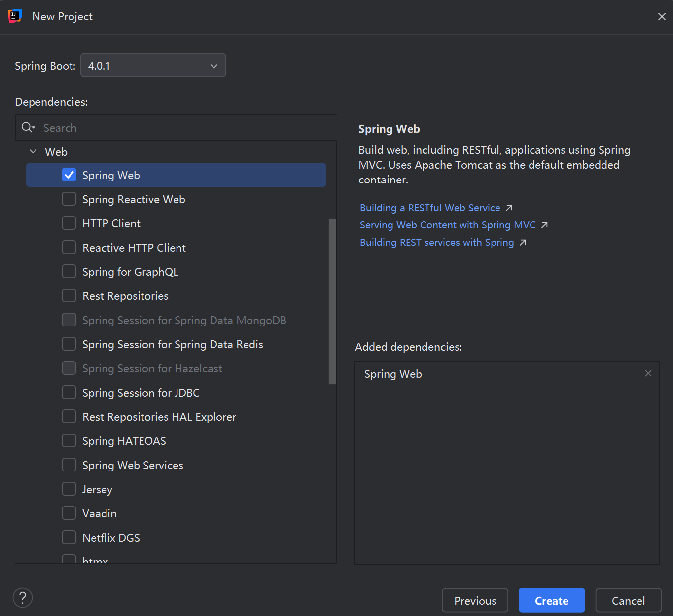Open Serving Web Content with Spring MVC link
This screenshot has height=616, width=673.
[x=448, y=225]
